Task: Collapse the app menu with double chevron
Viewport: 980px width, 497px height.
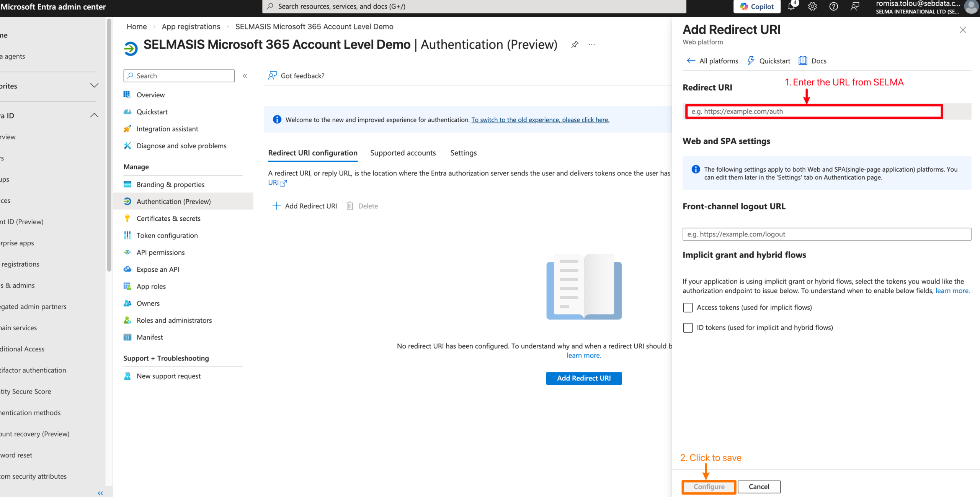Action: [x=245, y=76]
